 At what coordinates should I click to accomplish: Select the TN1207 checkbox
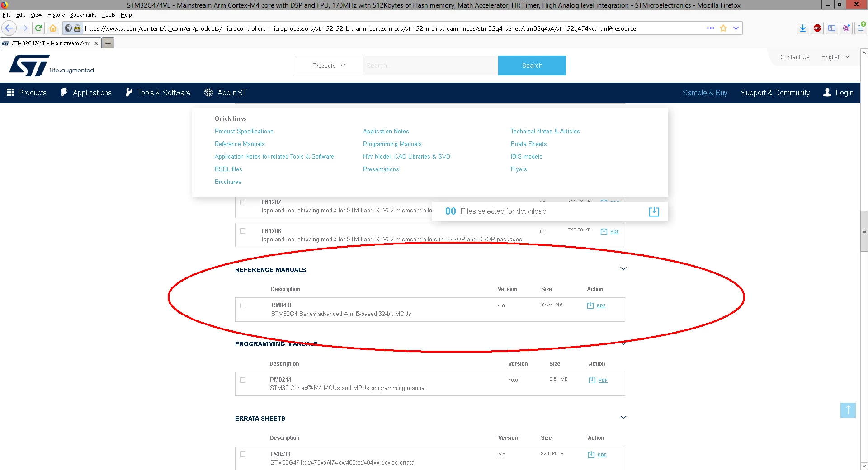click(243, 202)
